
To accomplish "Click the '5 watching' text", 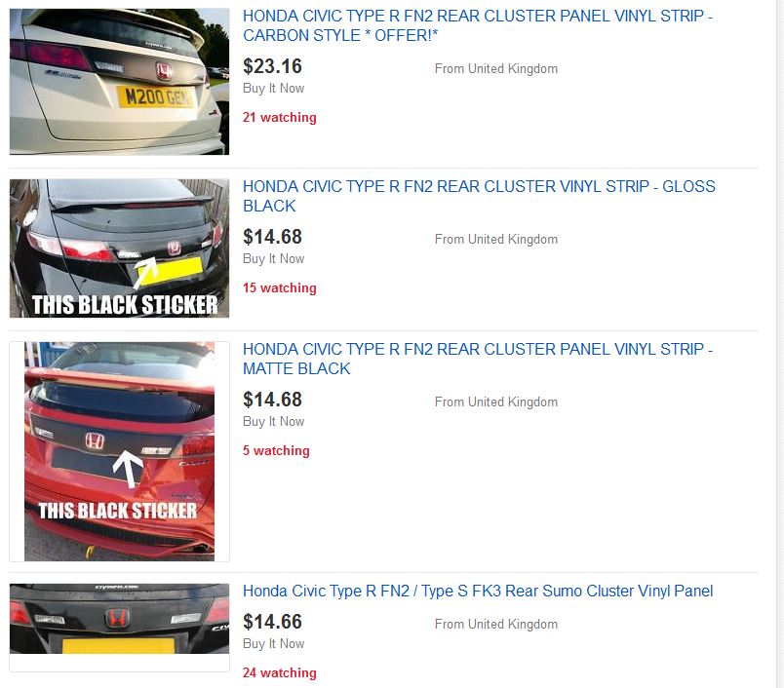I will coord(276,450).
